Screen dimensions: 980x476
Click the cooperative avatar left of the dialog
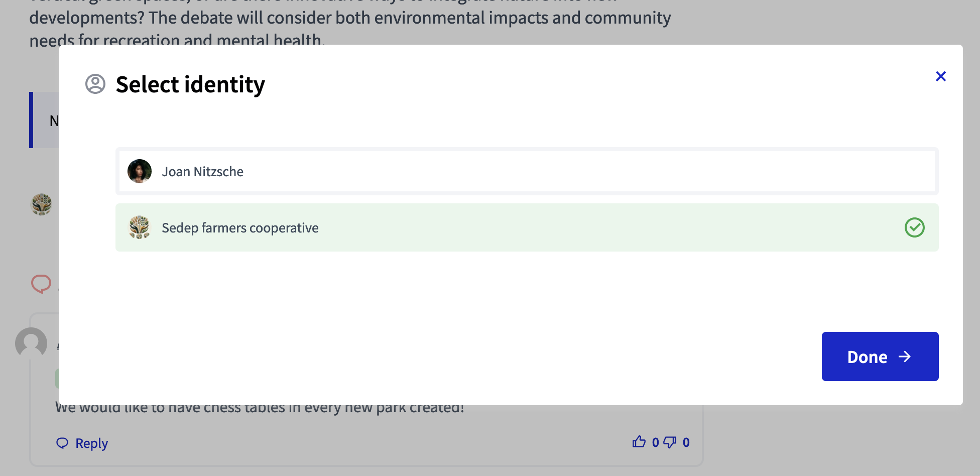(x=42, y=204)
